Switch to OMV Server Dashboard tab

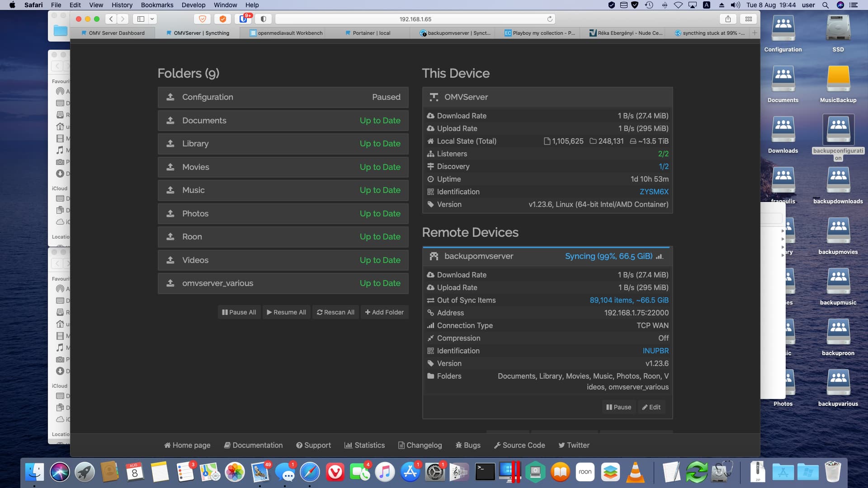tap(113, 33)
